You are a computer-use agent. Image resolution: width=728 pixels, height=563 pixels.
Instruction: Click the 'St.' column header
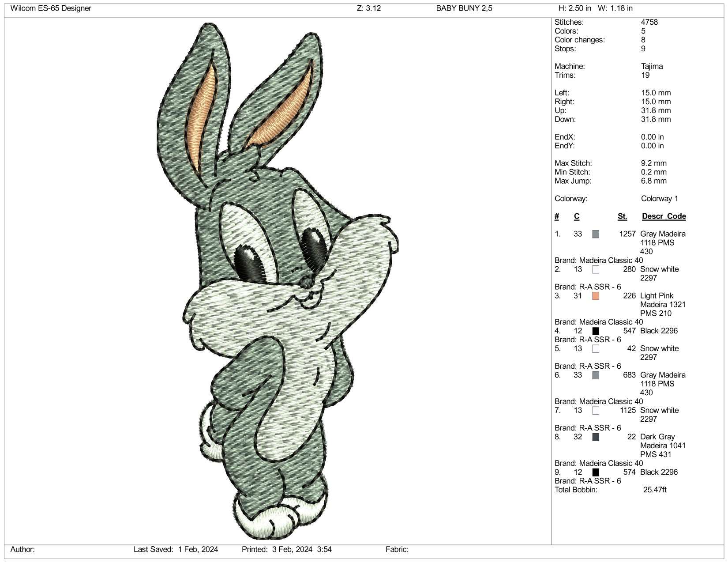click(x=623, y=216)
